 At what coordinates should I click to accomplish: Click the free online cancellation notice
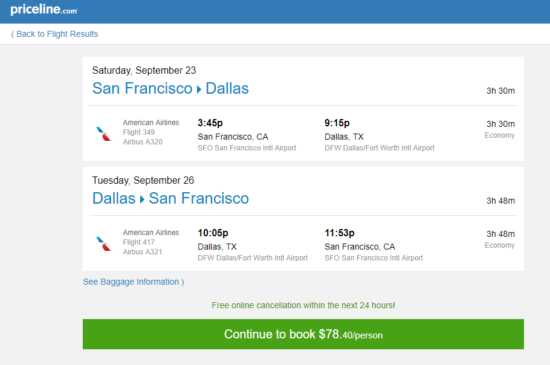click(303, 305)
